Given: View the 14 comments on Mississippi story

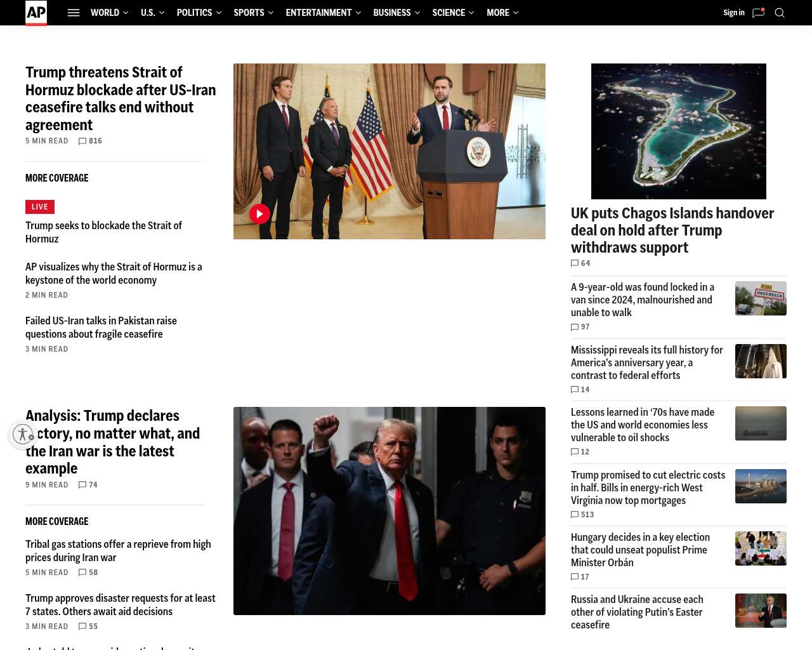Looking at the screenshot, I should [580, 390].
